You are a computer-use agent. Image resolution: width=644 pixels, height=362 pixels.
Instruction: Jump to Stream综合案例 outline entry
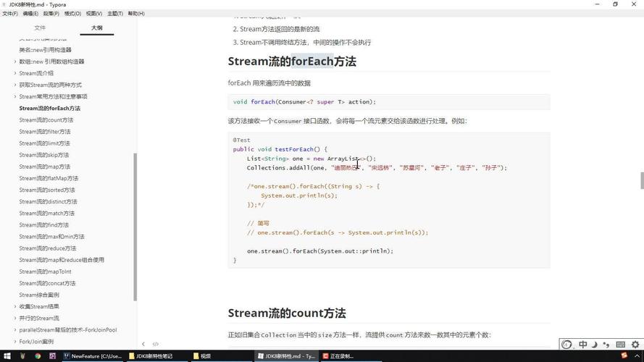pos(39,295)
